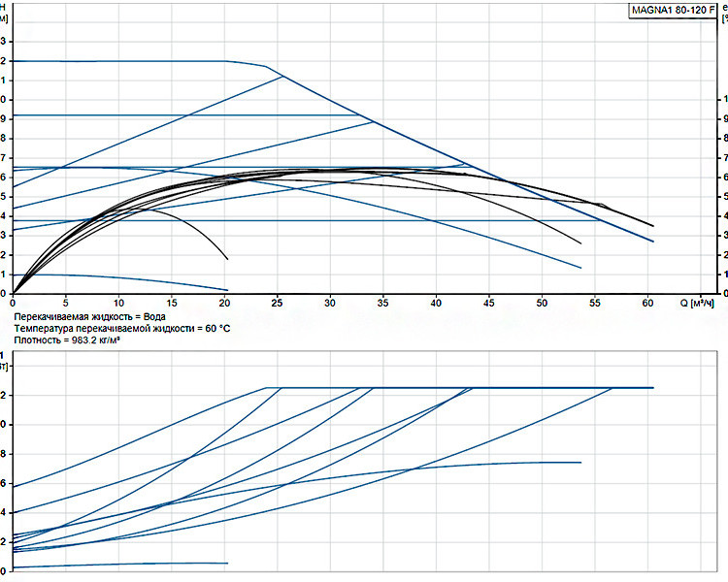Click the 15 tick on flow axis
728x582 pixels.
pyautogui.click(x=171, y=303)
